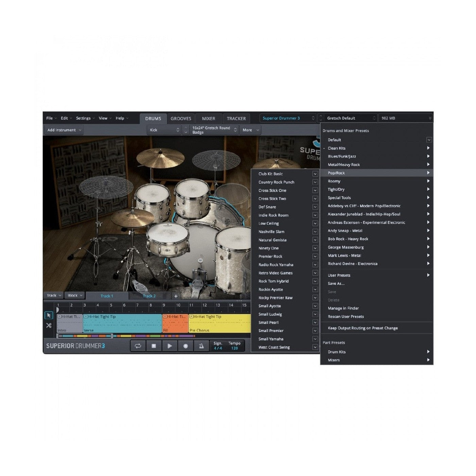Select the arrow pointer tool

(x=49, y=315)
